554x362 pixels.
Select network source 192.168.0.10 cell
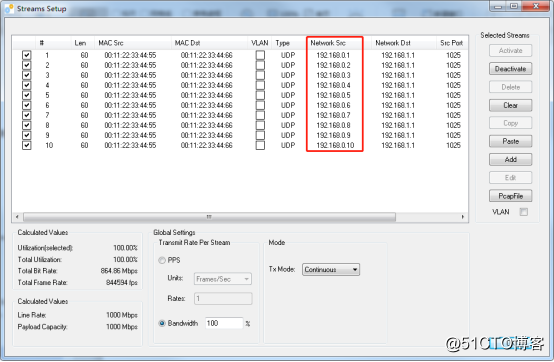pos(335,145)
